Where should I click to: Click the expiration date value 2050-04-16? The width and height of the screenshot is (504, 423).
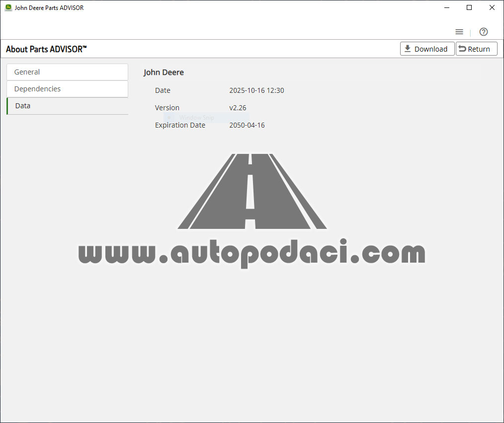click(x=247, y=125)
